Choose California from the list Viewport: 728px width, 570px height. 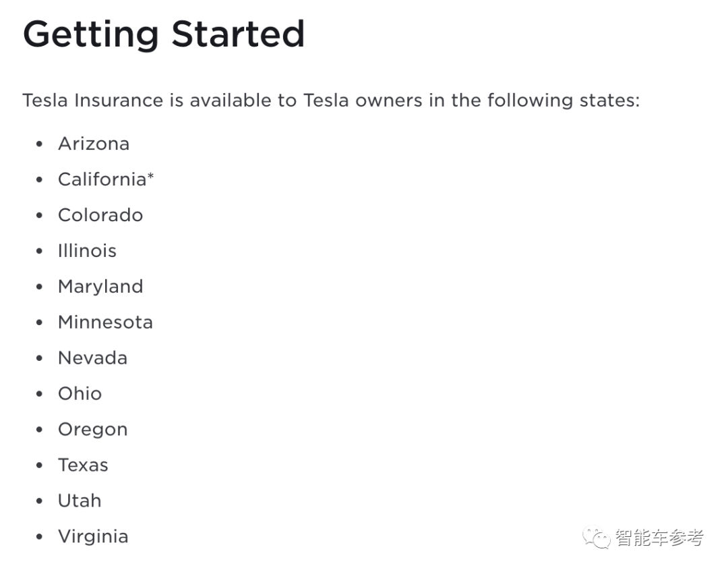point(102,179)
